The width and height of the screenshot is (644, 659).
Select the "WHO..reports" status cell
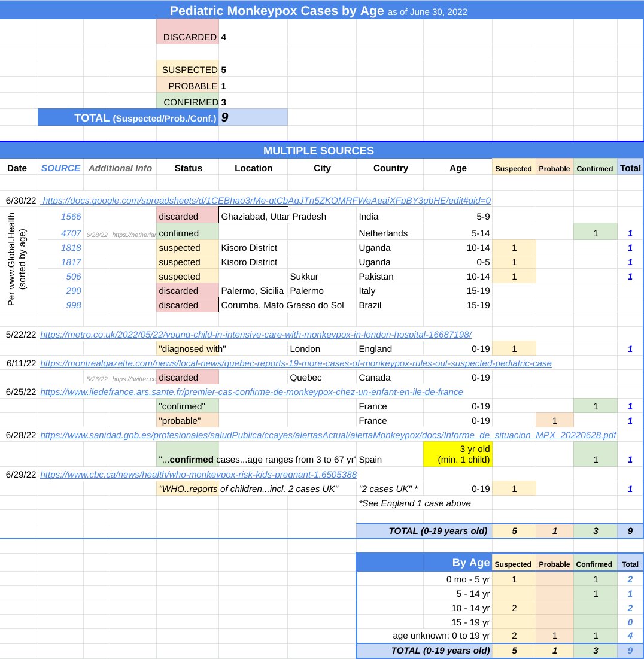pyautogui.click(x=187, y=489)
